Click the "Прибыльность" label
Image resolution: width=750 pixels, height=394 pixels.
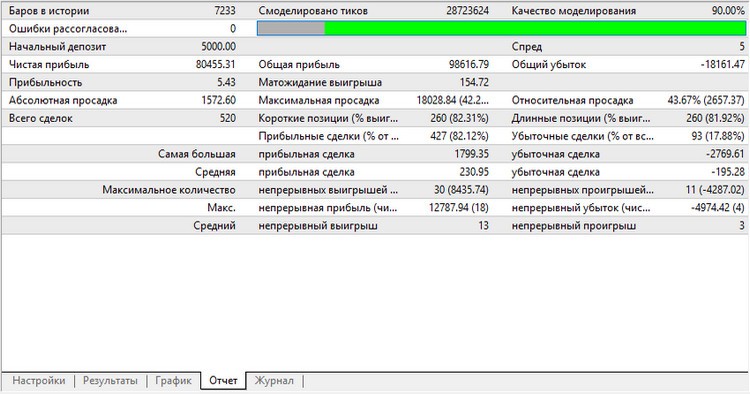45,82
